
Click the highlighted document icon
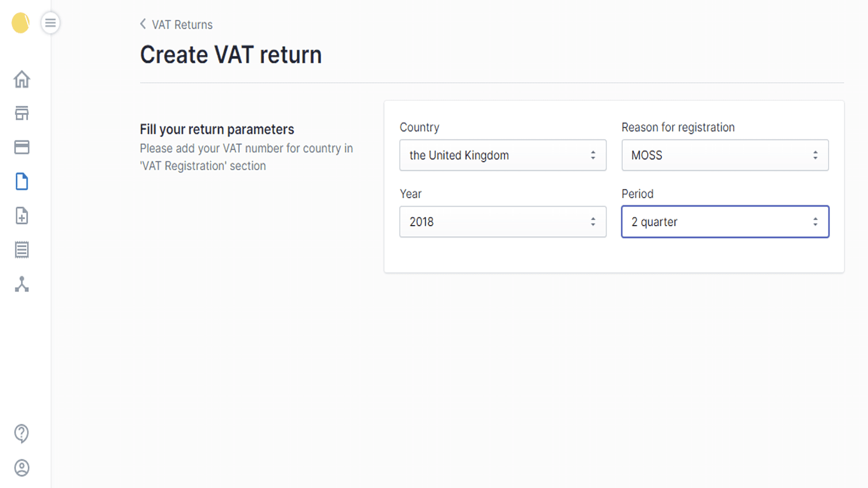pyautogui.click(x=22, y=182)
